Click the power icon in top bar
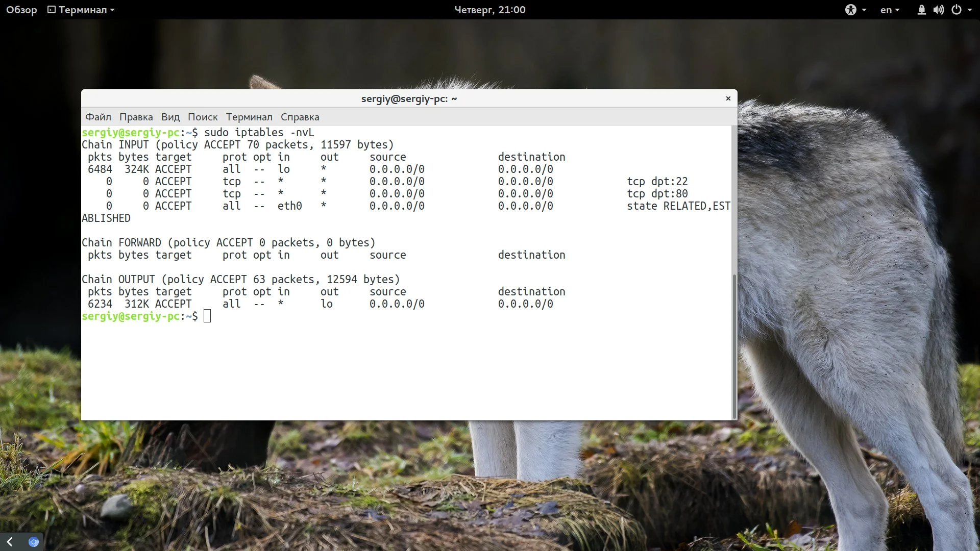The width and height of the screenshot is (980, 551). [x=957, y=10]
